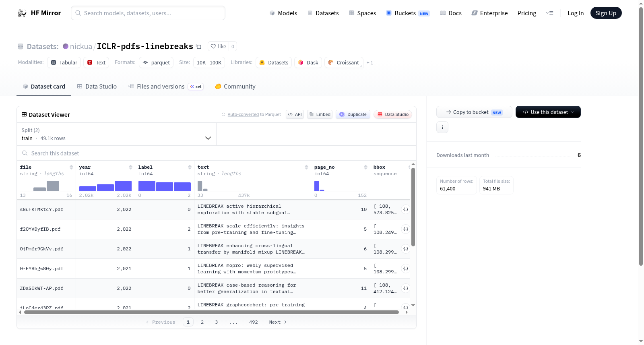Click the like count 0
This screenshot has height=345, width=644.
pyautogui.click(x=233, y=46)
